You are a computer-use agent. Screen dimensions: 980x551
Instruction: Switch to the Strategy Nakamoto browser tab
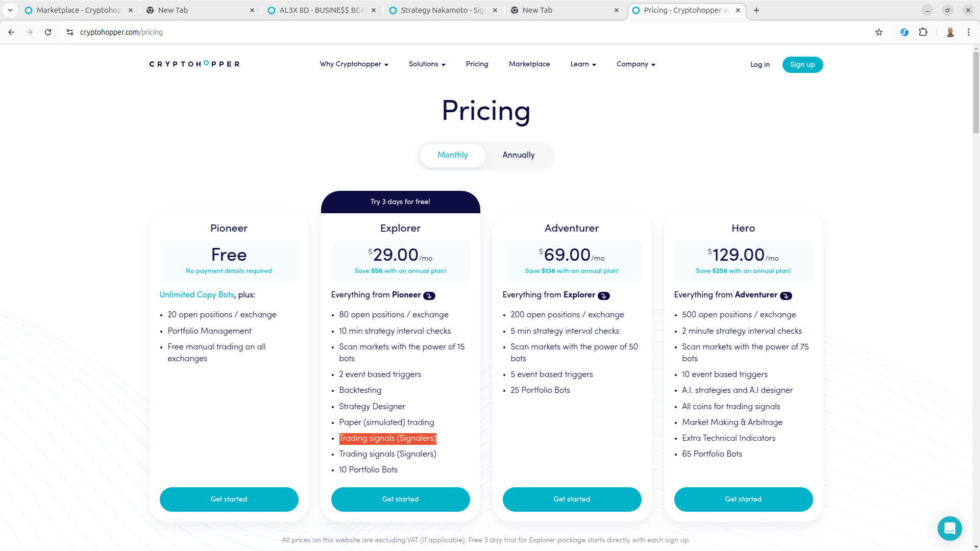click(443, 10)
